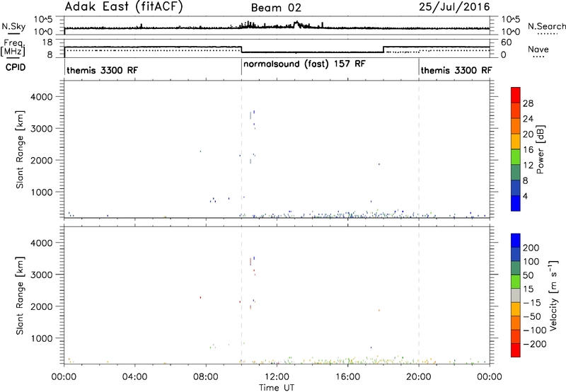The height and width of the screenshot is (392, 566).
Task: Click the gray swatch between 15 and -15 on the Velocity colorbar
Action: point(516,295)
